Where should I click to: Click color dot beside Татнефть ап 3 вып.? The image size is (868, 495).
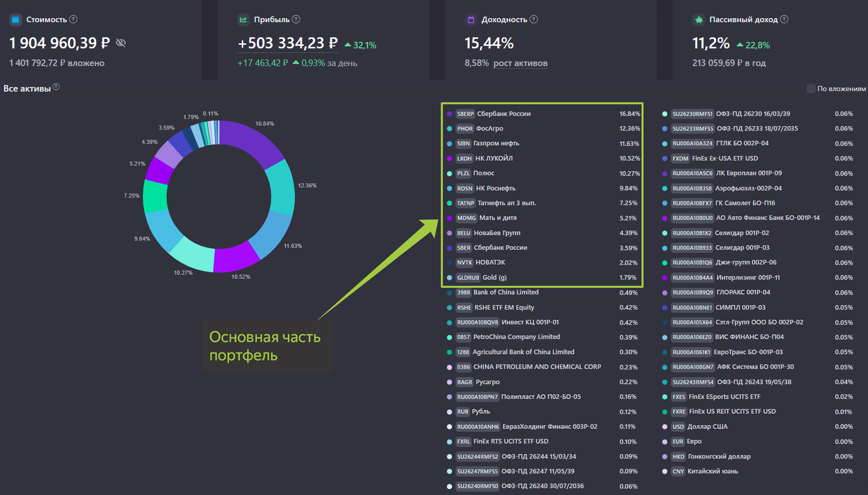(x=449, y=203)
